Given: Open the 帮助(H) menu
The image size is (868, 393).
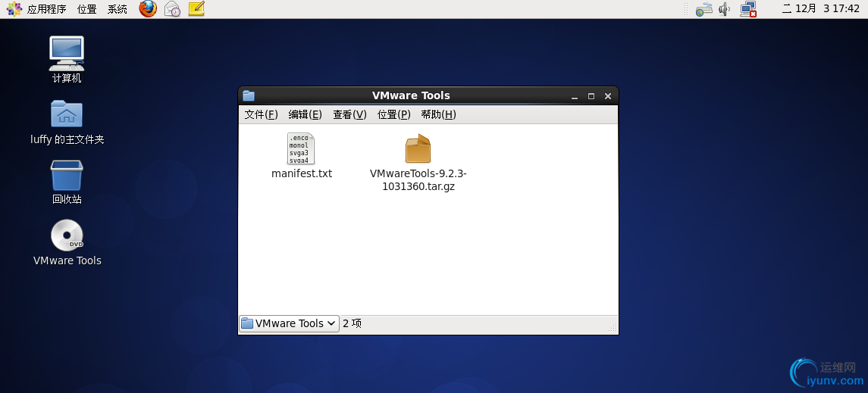Looking at the screenshot, I should coord(438,114).
